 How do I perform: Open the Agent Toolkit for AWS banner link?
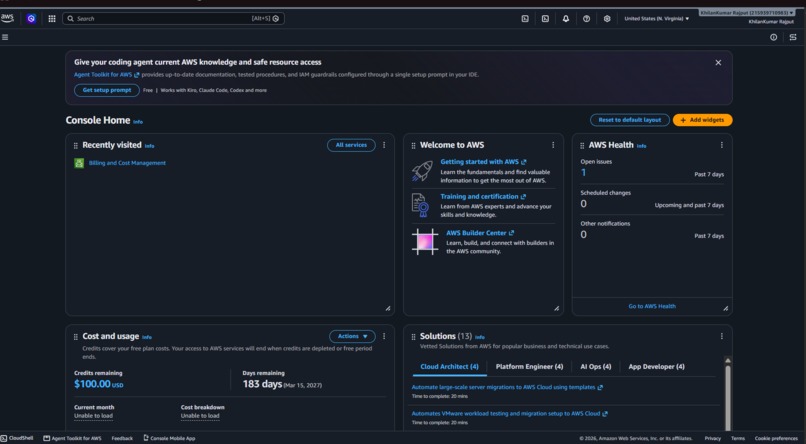click(x=106, y=75)
